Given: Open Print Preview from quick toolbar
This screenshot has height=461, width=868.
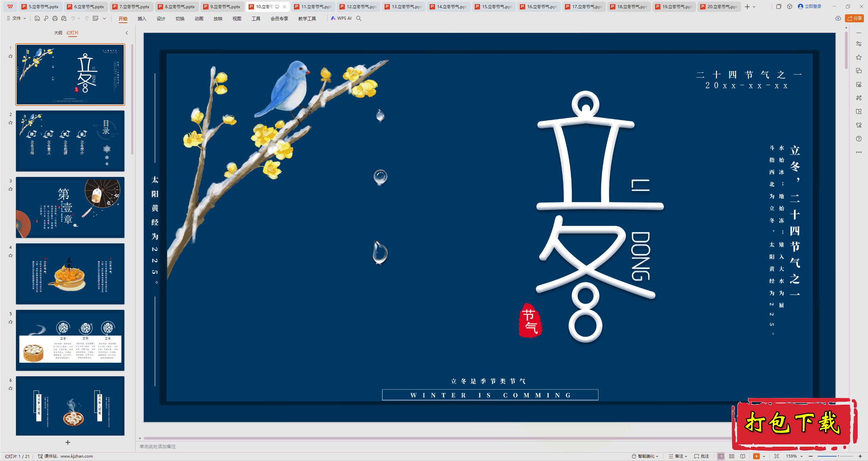Looking at the screenshot, I should click(x=64, y=18).
